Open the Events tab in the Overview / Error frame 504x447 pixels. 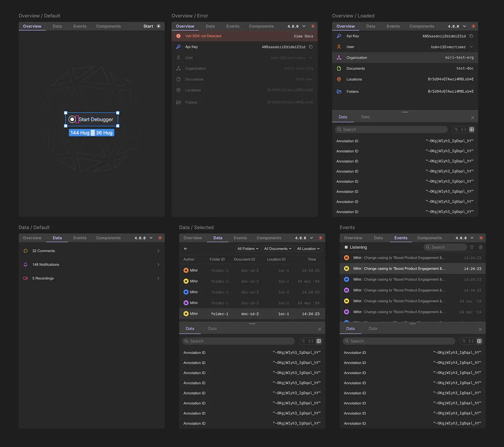[x=233, y=26]
